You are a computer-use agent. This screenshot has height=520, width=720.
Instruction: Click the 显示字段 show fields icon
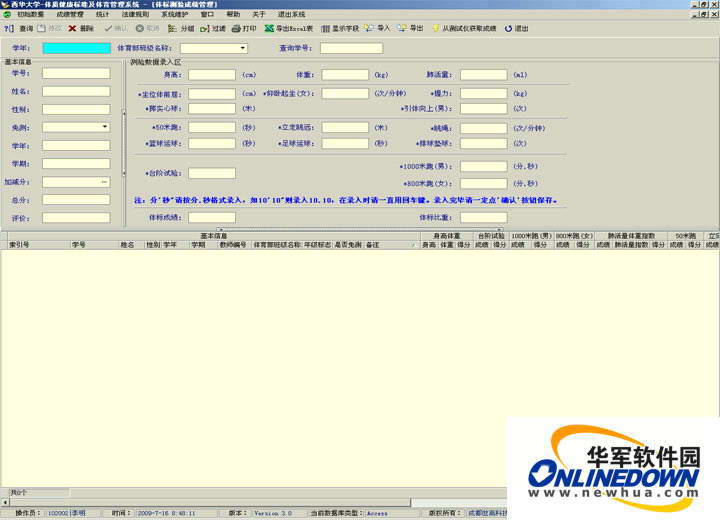325,28
